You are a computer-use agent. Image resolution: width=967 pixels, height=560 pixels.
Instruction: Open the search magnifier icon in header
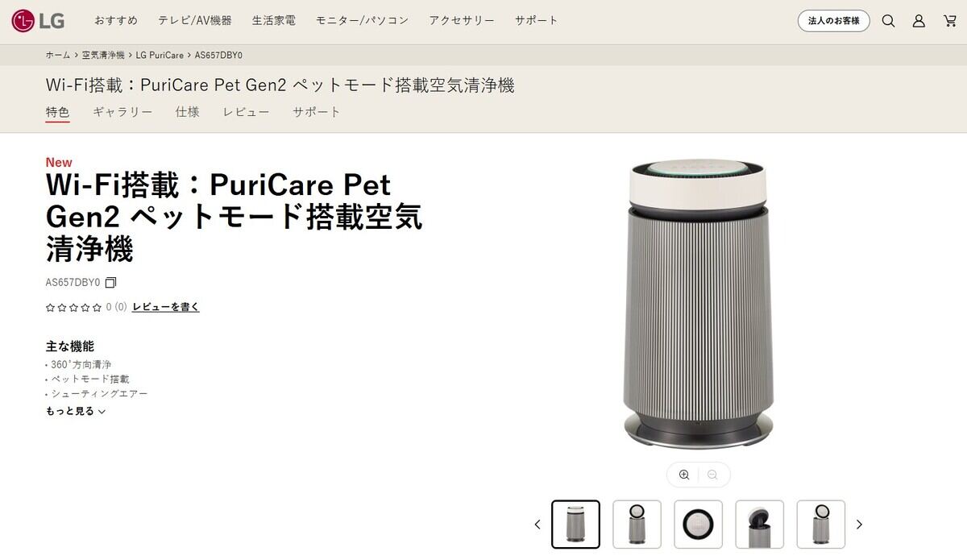888,21
